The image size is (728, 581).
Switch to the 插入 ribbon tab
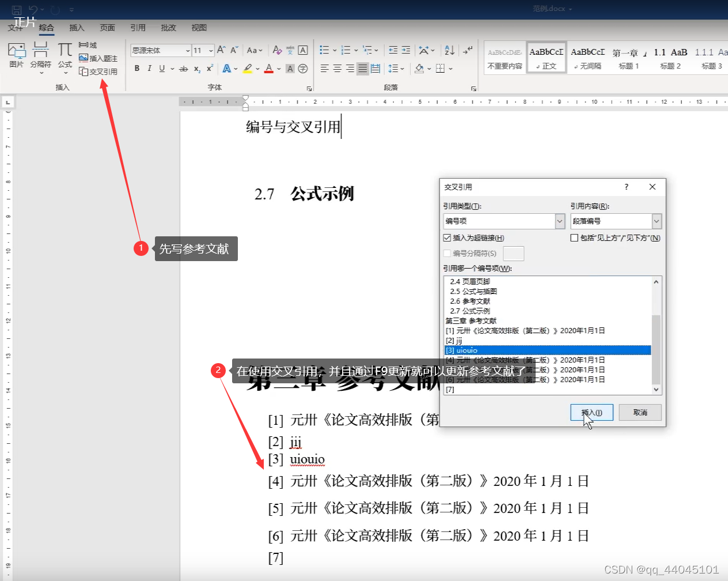(77, 28)
